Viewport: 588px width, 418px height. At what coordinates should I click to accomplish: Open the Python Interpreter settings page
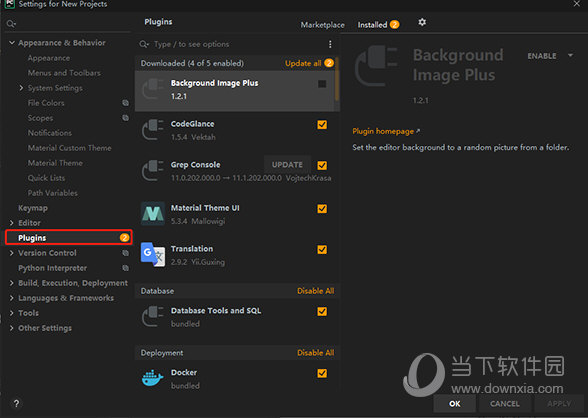pos(52,268)
